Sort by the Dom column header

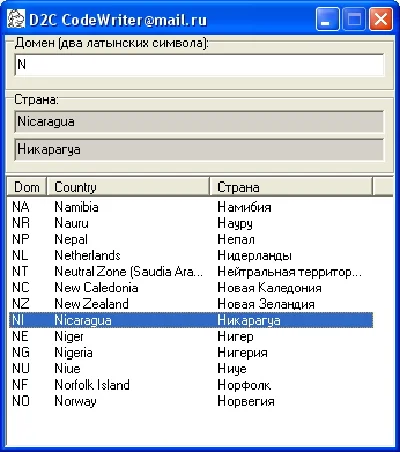tap(26, 187)
